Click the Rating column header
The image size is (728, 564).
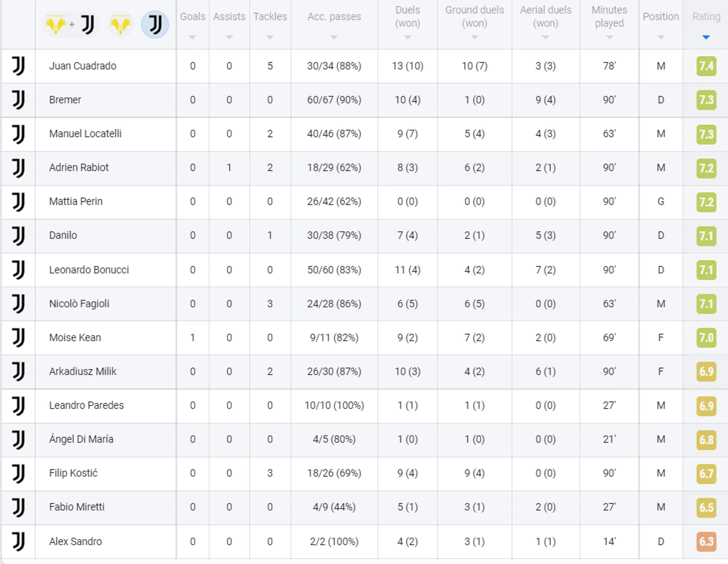coord(706,16)
